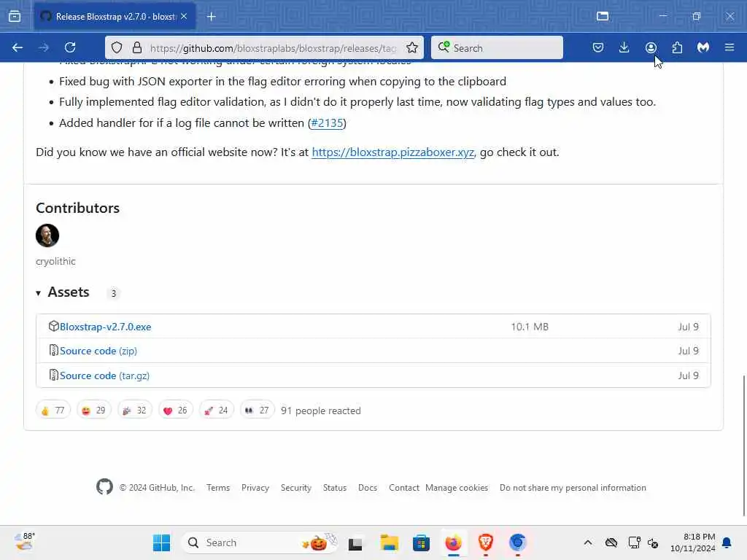The image size is (747, 560).
Task: Reload the current page
Action: [70, 47]
